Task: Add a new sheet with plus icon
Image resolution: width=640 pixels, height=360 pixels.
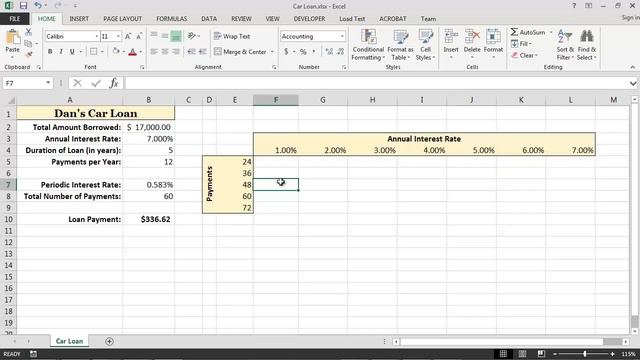Action: click(x=109, y=341)
